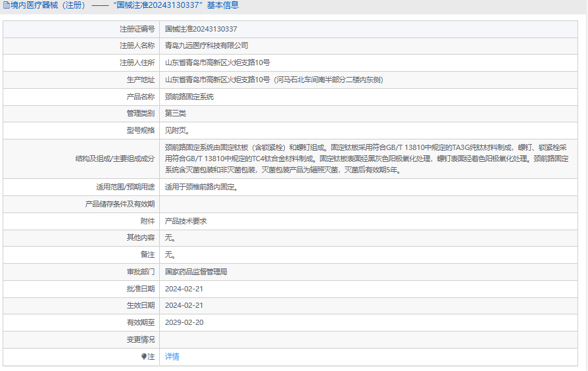Click the 有效期至 label
Image resolution: width=588 pixels, height=371 pixels.
pos(141,322)
